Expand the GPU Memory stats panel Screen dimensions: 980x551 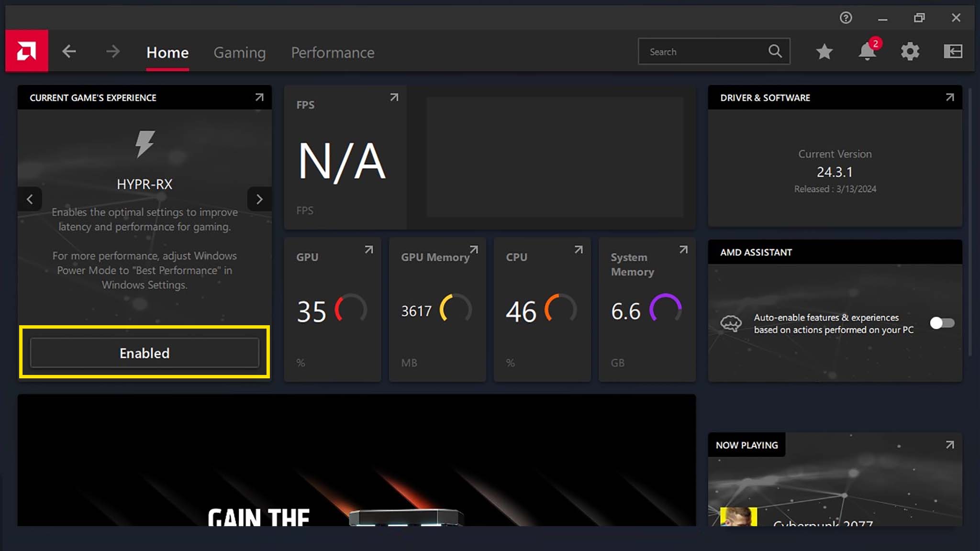(473, 250)
